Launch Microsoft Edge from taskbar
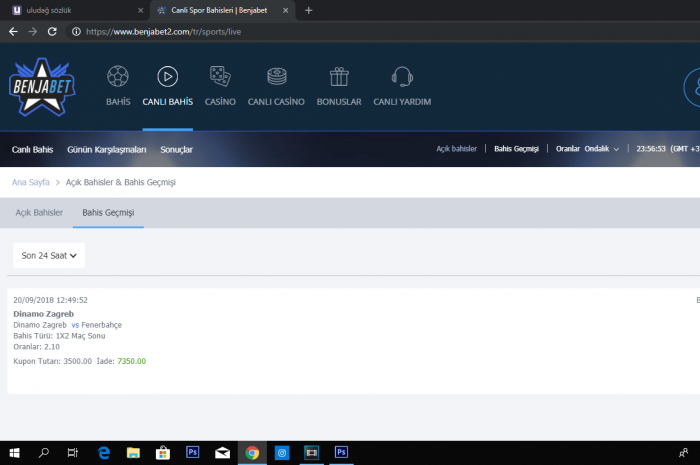The height and width of the screenshot is (465, 700). [x=104, y=453]
